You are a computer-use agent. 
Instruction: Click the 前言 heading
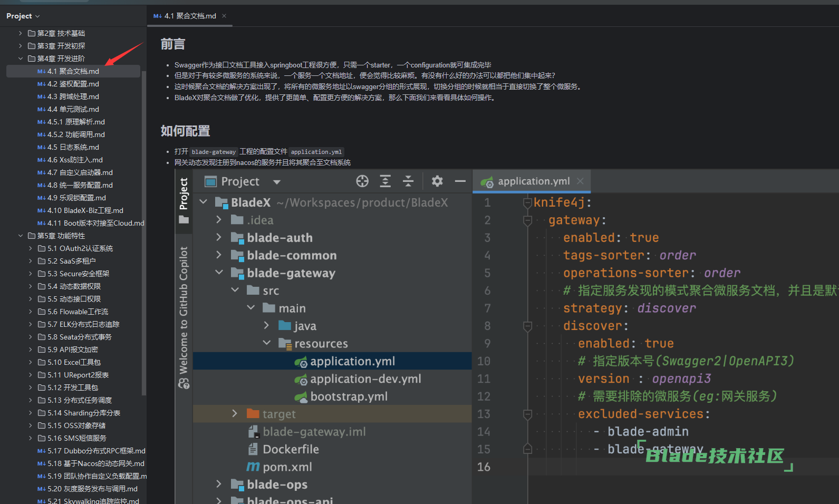click(x=173, y=44)
